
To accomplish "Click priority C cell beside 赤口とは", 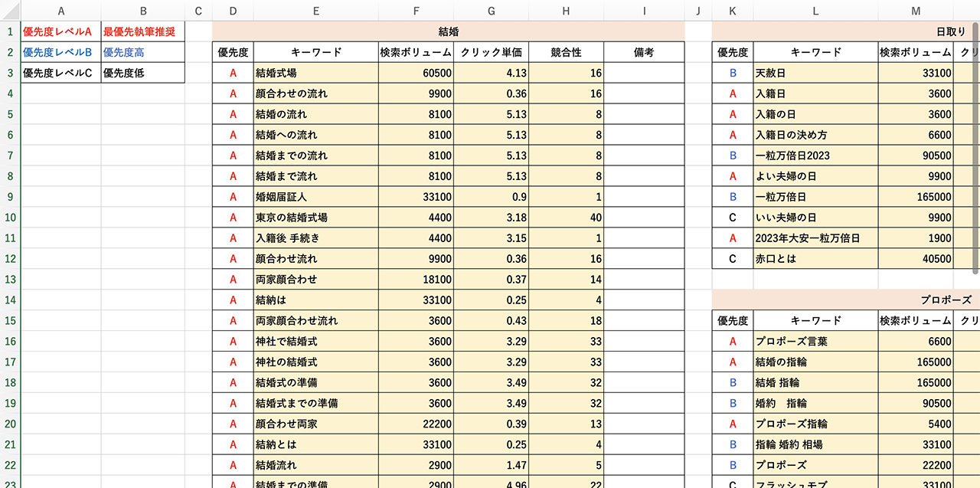I will click(733, 259).
